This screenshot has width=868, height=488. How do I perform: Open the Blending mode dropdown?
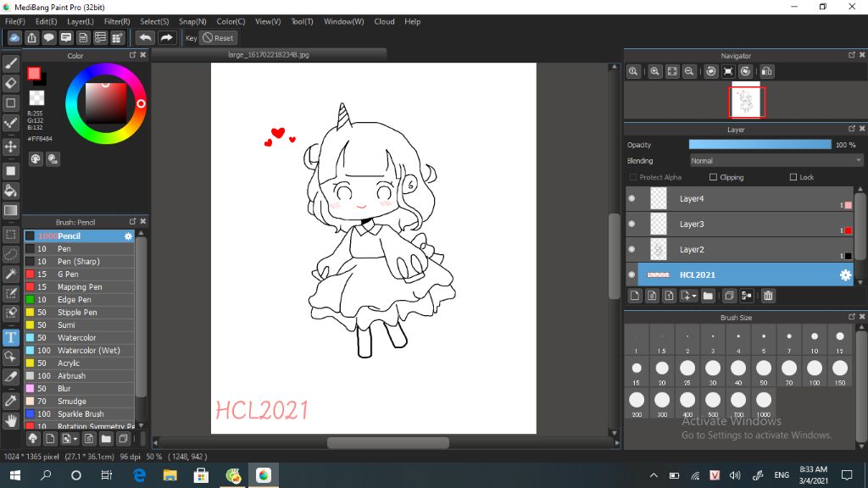point(776,161)
